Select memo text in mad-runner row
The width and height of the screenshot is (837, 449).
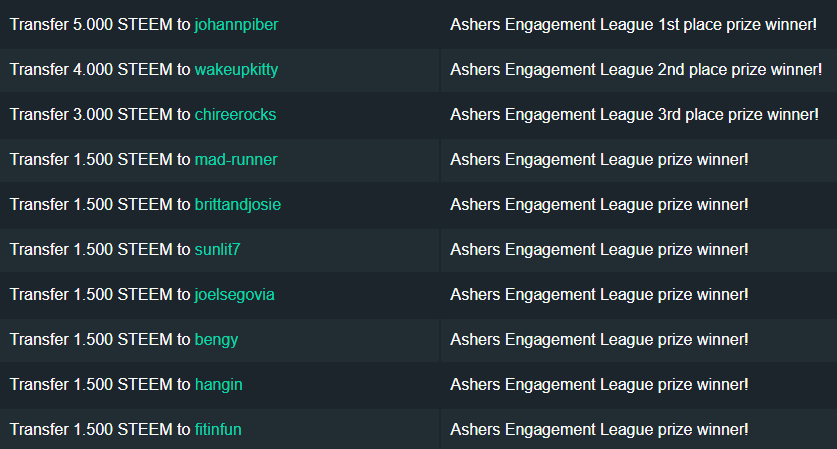click(x=599, y=159)
